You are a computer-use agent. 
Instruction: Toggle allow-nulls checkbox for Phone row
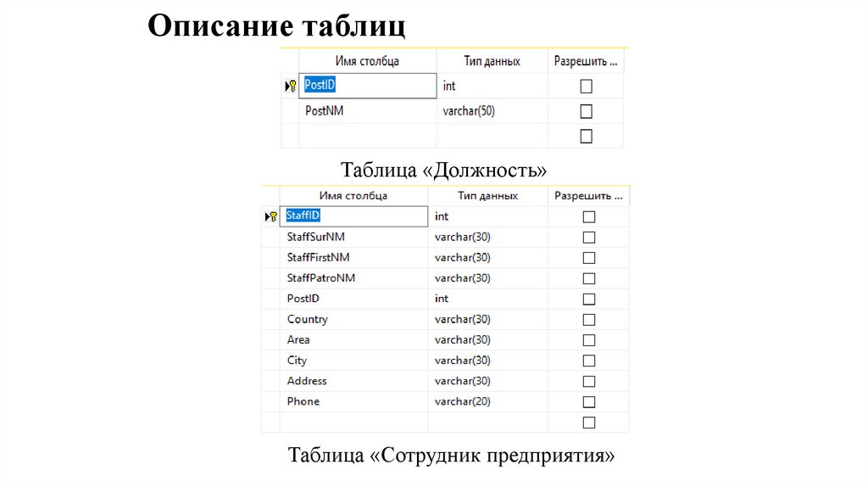pyautogui.click(x=589, y=401)
